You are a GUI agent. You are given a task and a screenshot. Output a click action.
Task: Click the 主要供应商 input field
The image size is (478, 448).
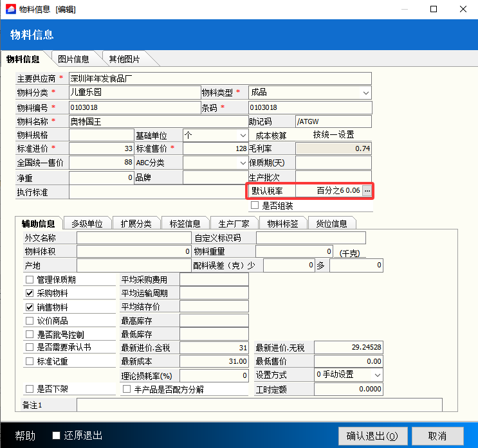coord(220,78)
